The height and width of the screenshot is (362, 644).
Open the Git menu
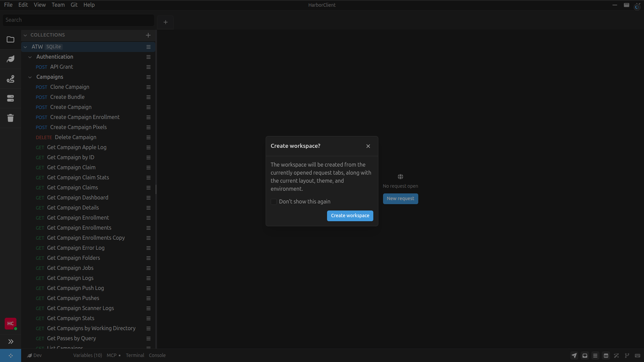[74, 5]
